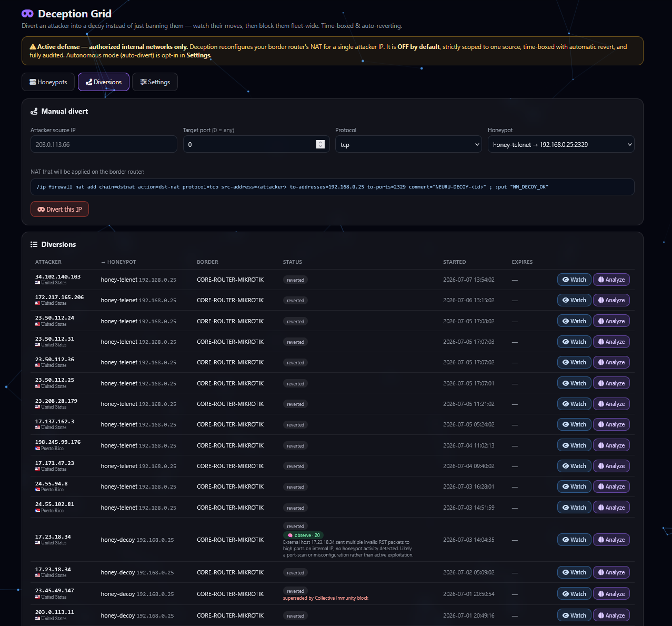Image resolution: width=672 pixels, height=626 pixels.
Task: Click the Manual divert heading icon
Action: [34, 112]
